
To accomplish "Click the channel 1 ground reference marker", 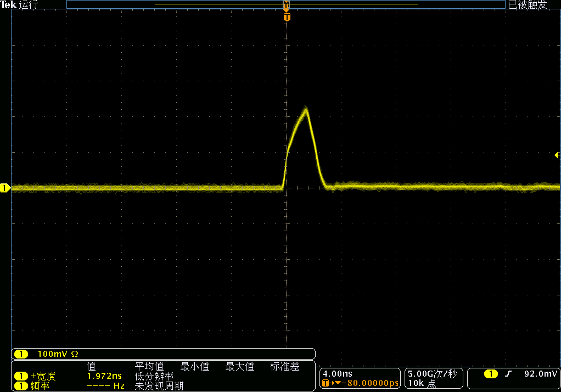I will [5, 188].
